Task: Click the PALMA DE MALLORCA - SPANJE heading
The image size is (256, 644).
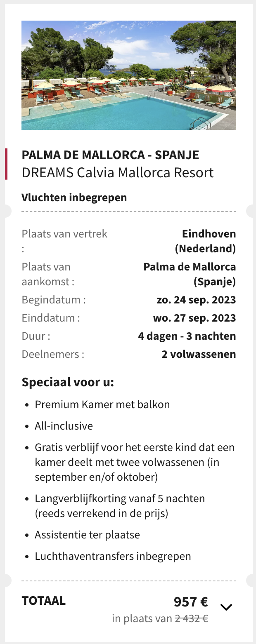Action: click(x=110, y=155)
